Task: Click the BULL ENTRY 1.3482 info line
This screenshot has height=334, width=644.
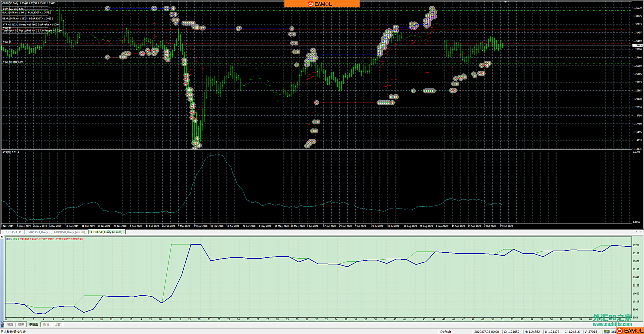Action: click(x=26, y=12)
